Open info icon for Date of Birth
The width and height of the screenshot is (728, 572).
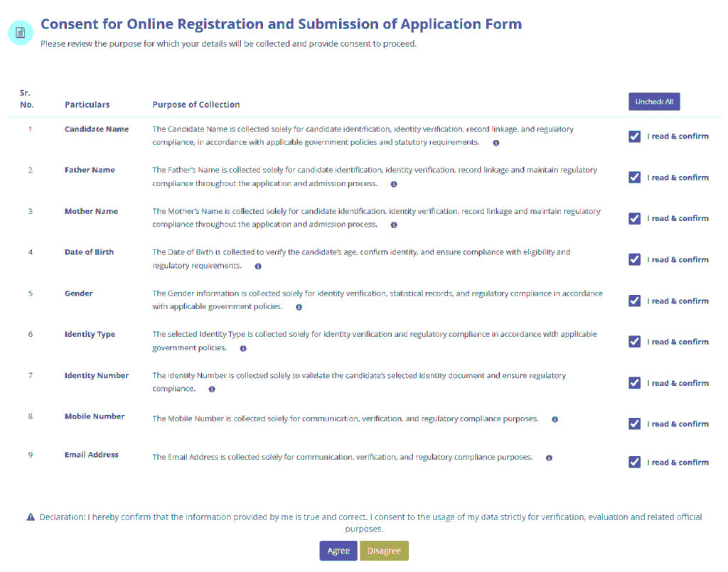click(x=258, y=266)
